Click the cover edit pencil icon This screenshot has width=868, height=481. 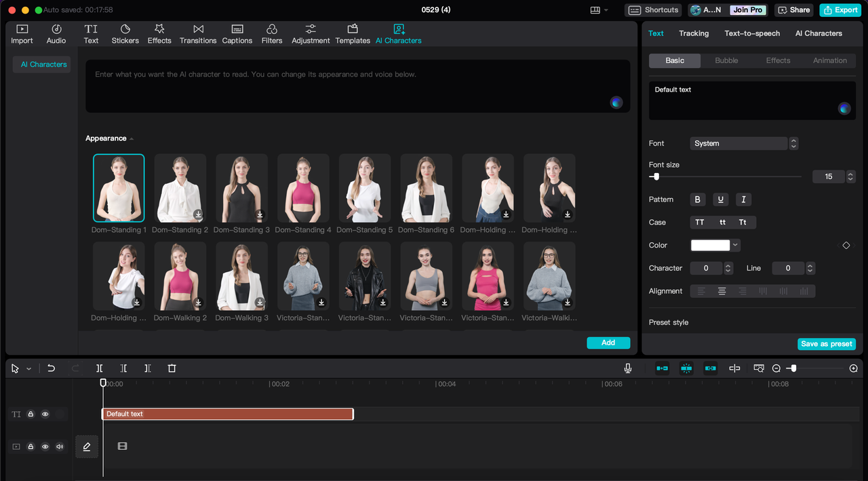coord(87,446)
